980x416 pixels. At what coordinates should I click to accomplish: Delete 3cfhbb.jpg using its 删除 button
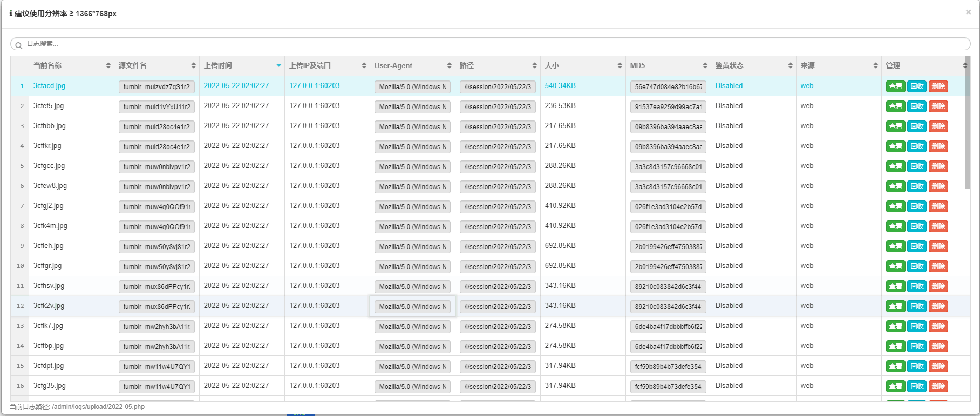point(938,126)
